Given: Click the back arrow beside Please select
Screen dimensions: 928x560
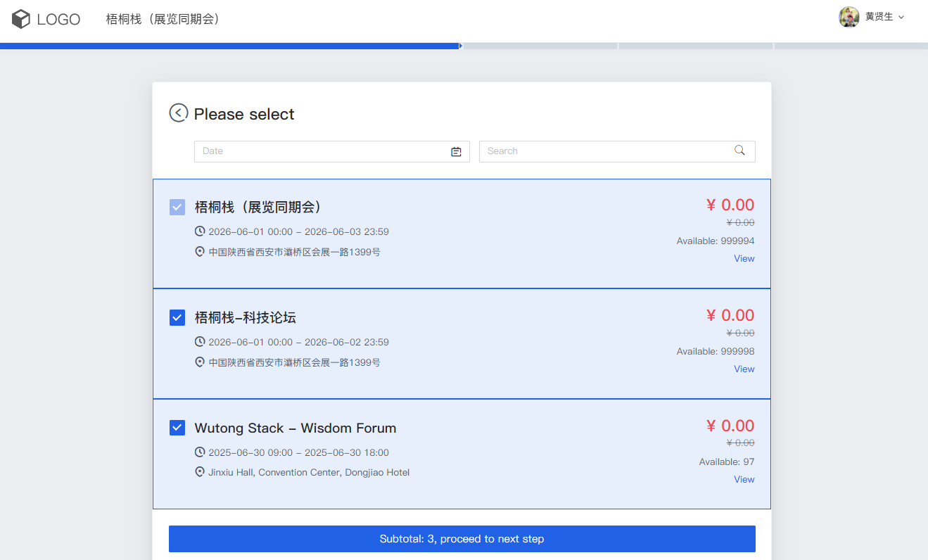Looking at the screenshot, I should pyautogui.click(x=179, y=113).
